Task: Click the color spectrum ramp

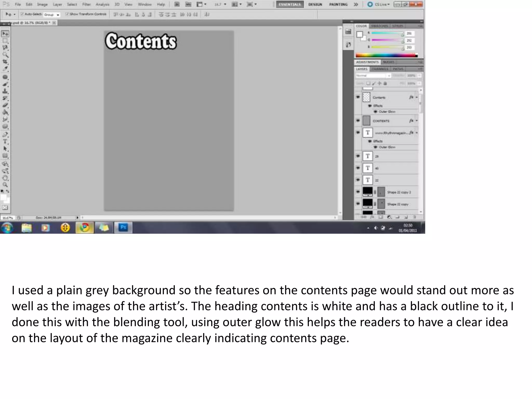Action: point(386,55)
